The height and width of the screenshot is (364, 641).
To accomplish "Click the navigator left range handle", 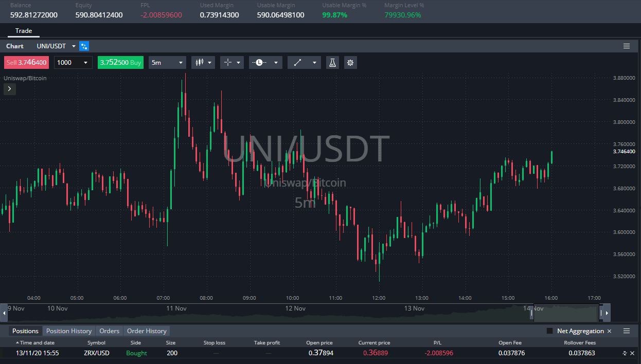I will (532, 313).
